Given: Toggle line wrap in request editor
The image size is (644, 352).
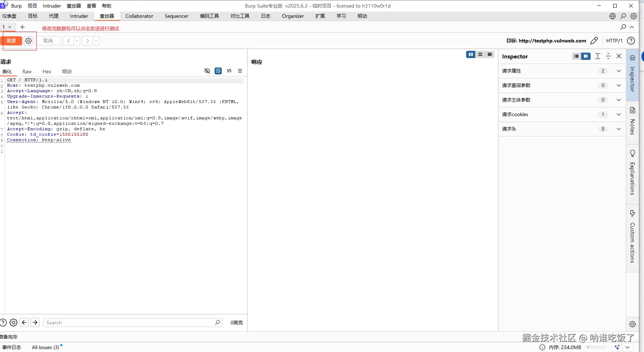Looking at the screenshot, I should [218, 71].
